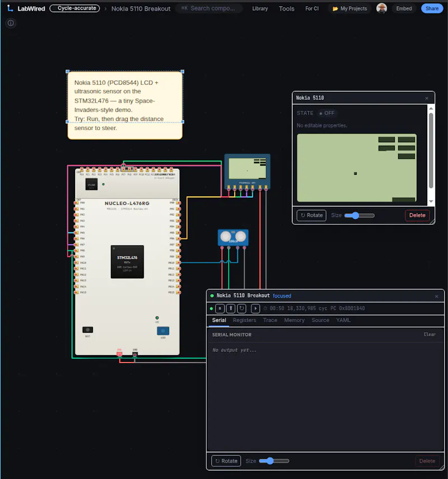Click the 'No output yet...' serial text
Viewport: 448px width, 479px height.
pos(234,350)
